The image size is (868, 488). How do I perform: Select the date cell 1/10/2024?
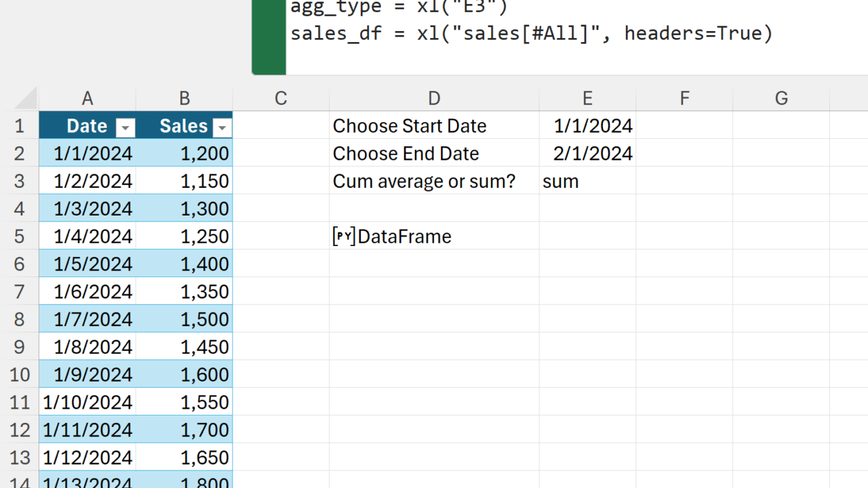(x=87, y=403)
